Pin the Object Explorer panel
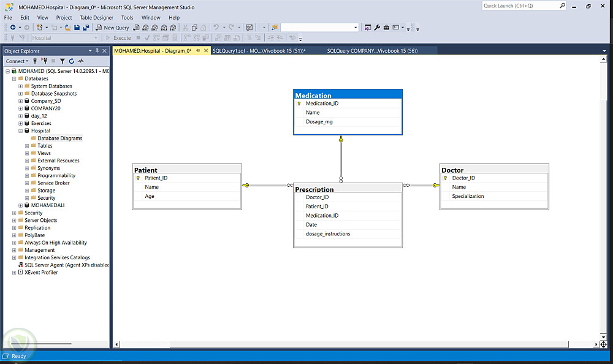 [x=97, y=51]
